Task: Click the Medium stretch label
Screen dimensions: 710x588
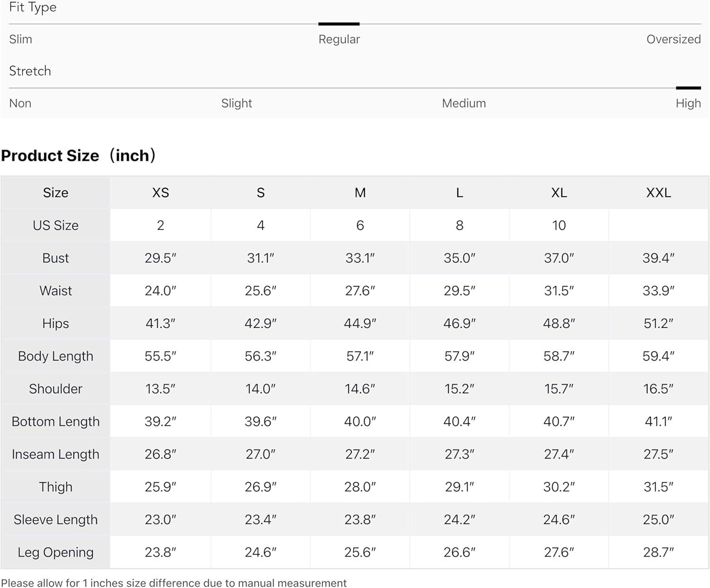Action: click(x=463, y=103)
